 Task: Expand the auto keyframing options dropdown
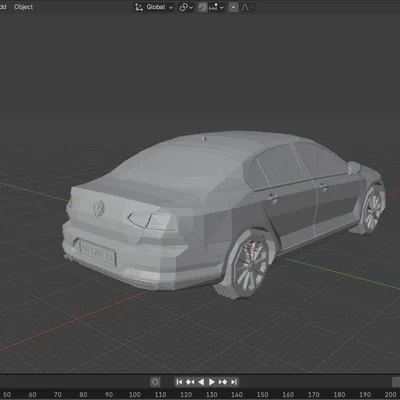166,382
